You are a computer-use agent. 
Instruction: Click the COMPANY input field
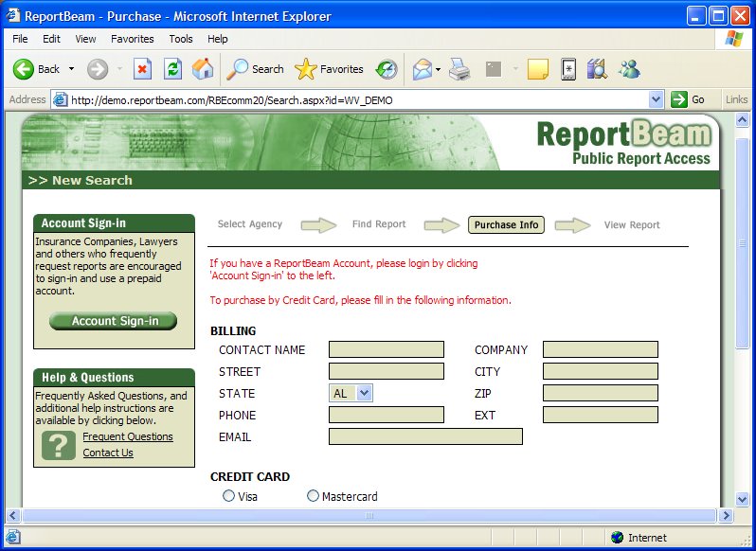click(x=601, y=349)
